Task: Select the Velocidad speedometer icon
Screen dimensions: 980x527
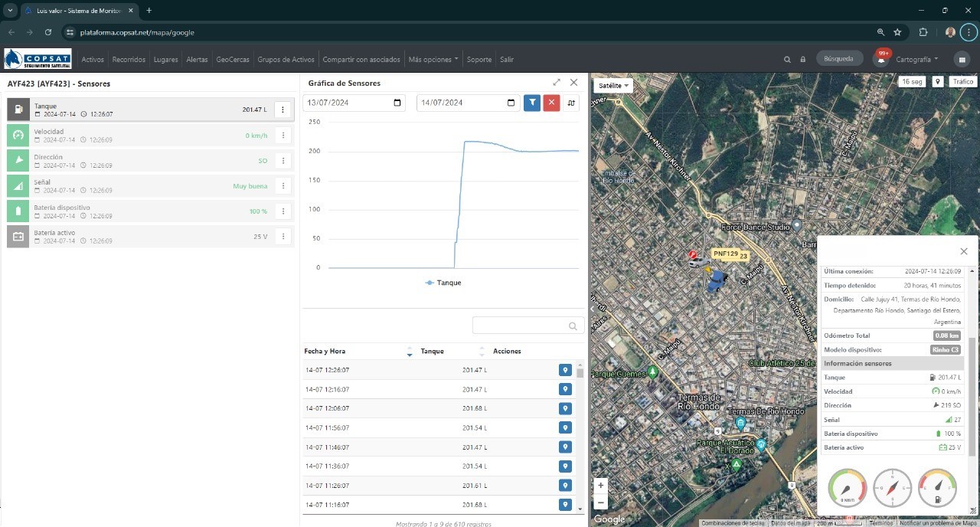Action: [x=17, y=135]
